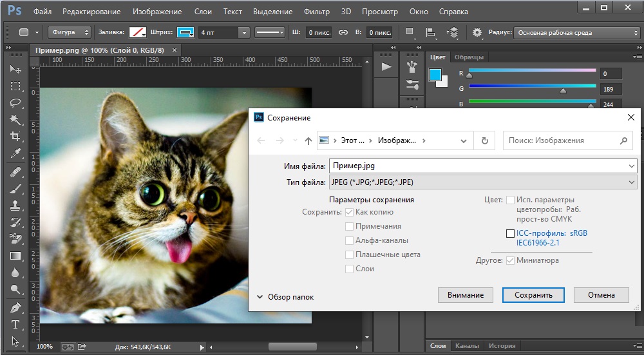Screen dimensions: 644x355
Task: Select the Clone Stamp tool
Action: click(x=15, y=205)
